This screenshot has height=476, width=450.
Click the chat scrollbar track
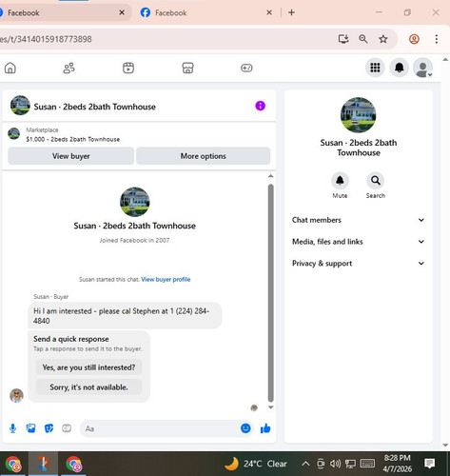tap(270, 292)
